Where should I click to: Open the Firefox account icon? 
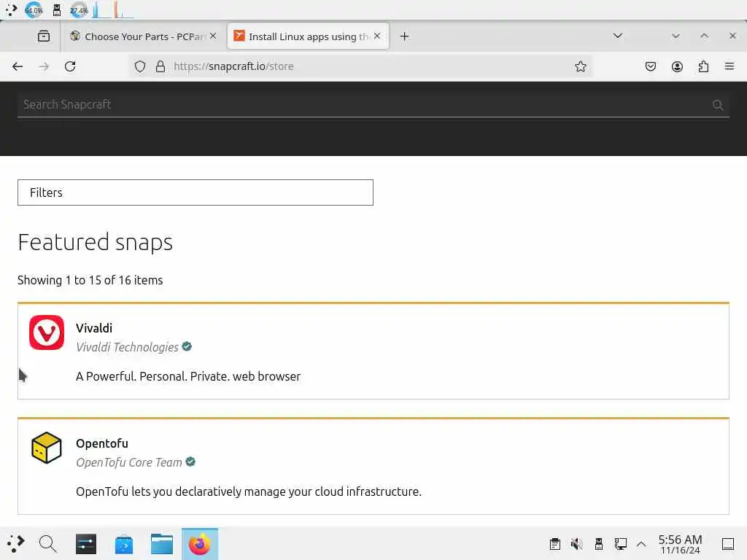tap(677, 66)
